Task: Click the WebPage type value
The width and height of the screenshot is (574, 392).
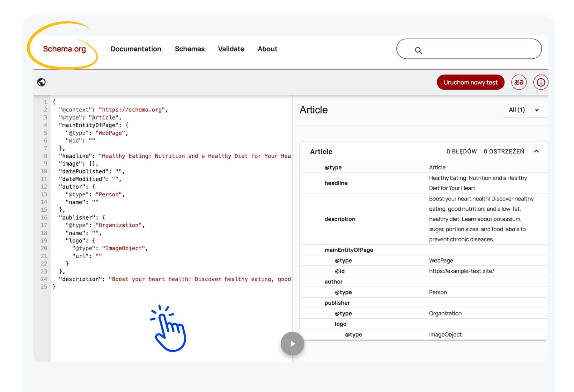Action: pos(441,260)
